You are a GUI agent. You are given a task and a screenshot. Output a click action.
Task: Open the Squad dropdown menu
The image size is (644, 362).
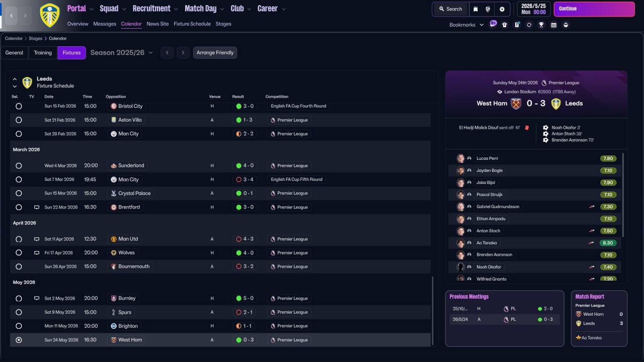tap(113, 9)
